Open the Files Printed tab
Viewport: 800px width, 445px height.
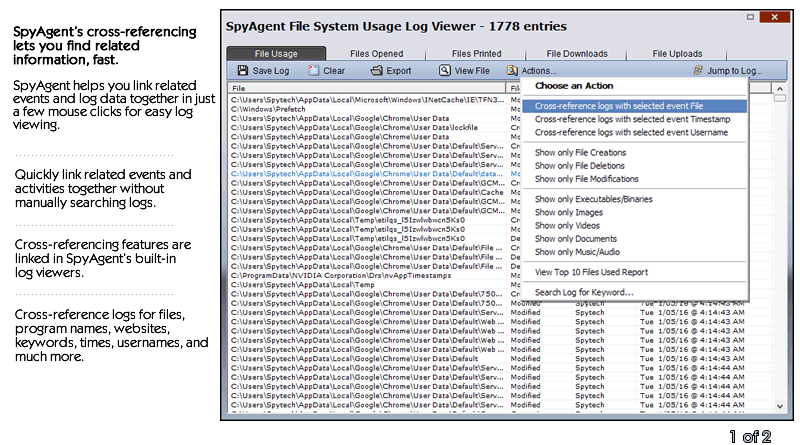tap(477, 53)
